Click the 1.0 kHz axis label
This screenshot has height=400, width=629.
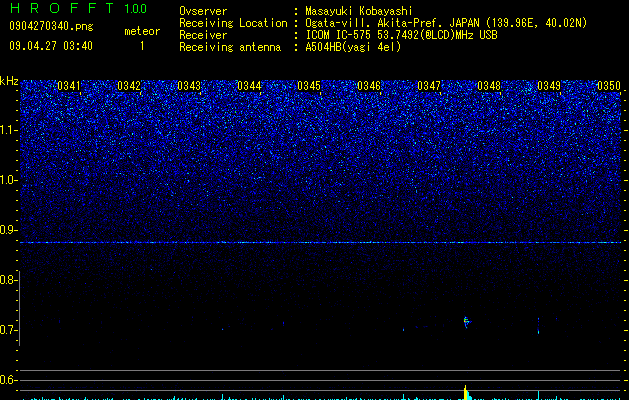[9, 180]
